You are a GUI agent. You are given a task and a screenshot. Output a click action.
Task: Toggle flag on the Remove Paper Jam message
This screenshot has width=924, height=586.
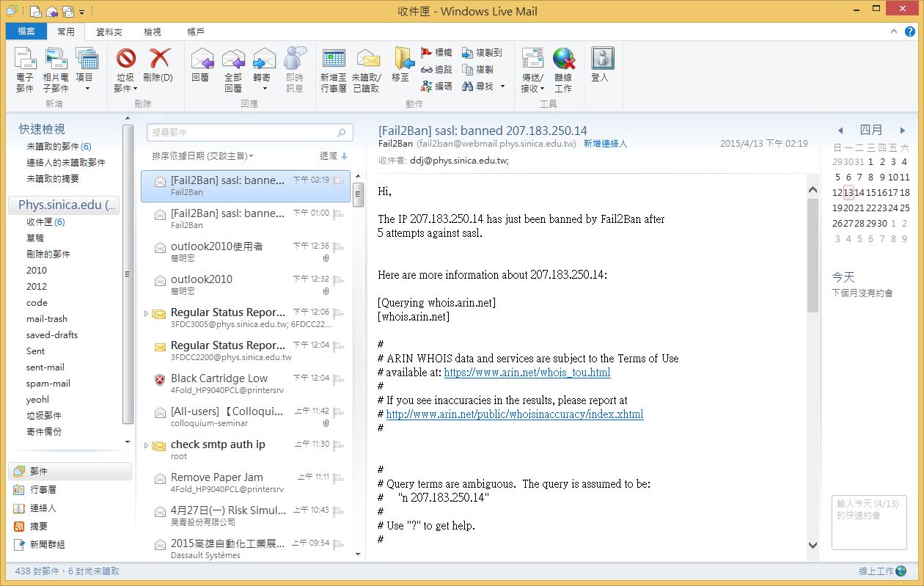coord(338,477)
